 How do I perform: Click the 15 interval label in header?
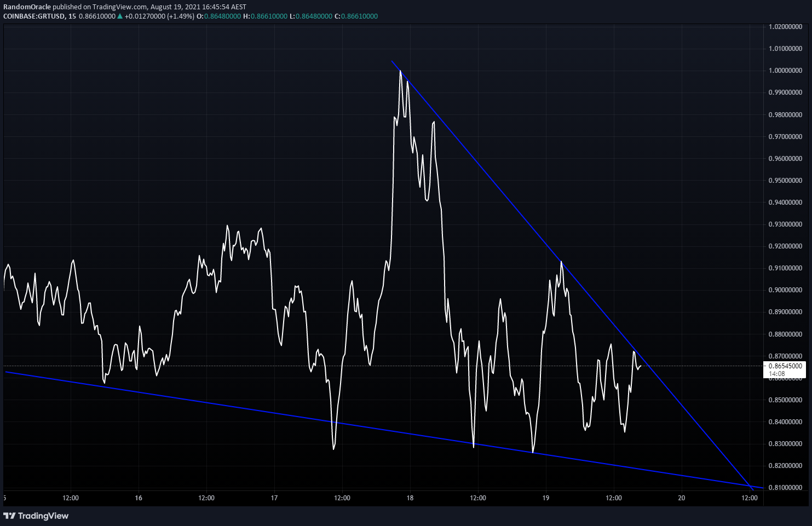[72, 16]
